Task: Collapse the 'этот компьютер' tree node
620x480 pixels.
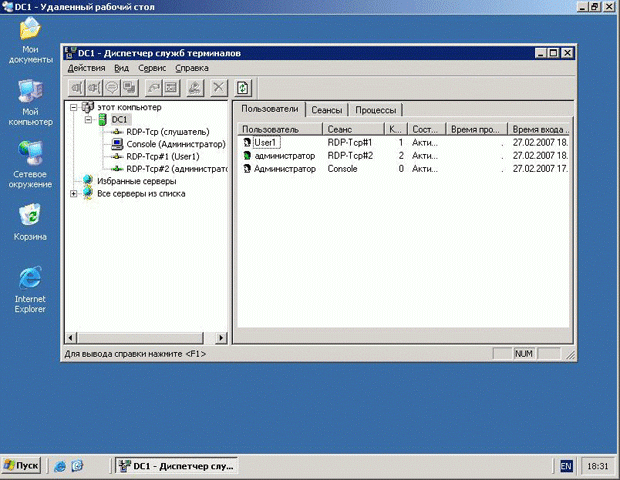Action: [74, 107]
